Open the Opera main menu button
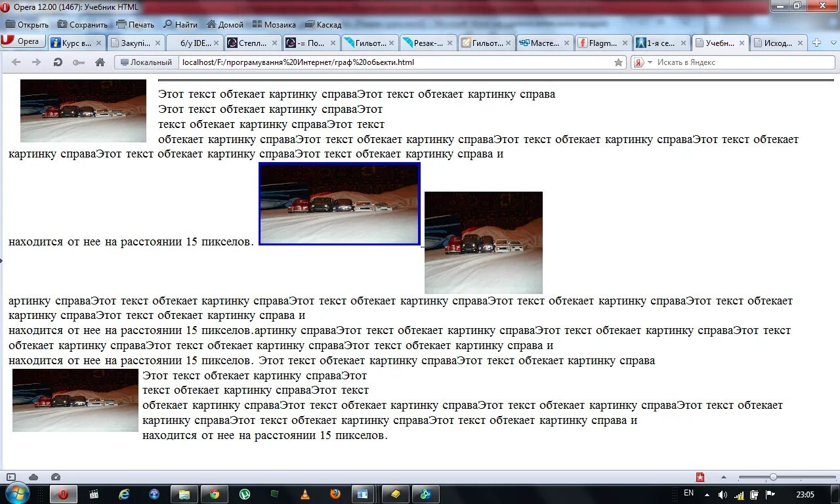840x504 pixels. point(23,41)
